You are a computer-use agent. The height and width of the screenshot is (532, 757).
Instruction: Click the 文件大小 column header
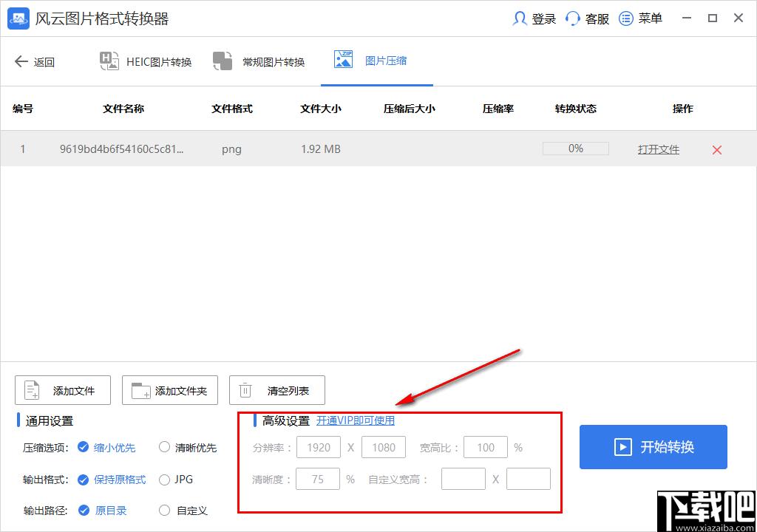coord(321,109)
